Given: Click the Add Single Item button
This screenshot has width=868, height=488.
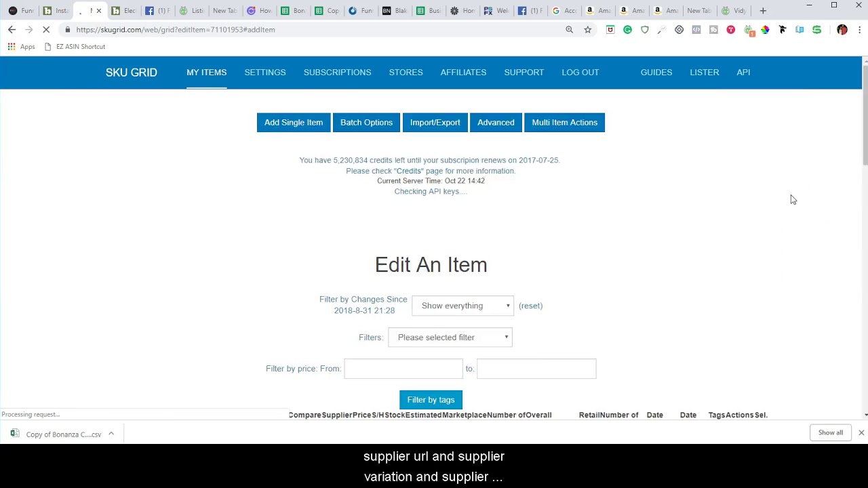Looking at the screenshot, I should tap(294, 123).
